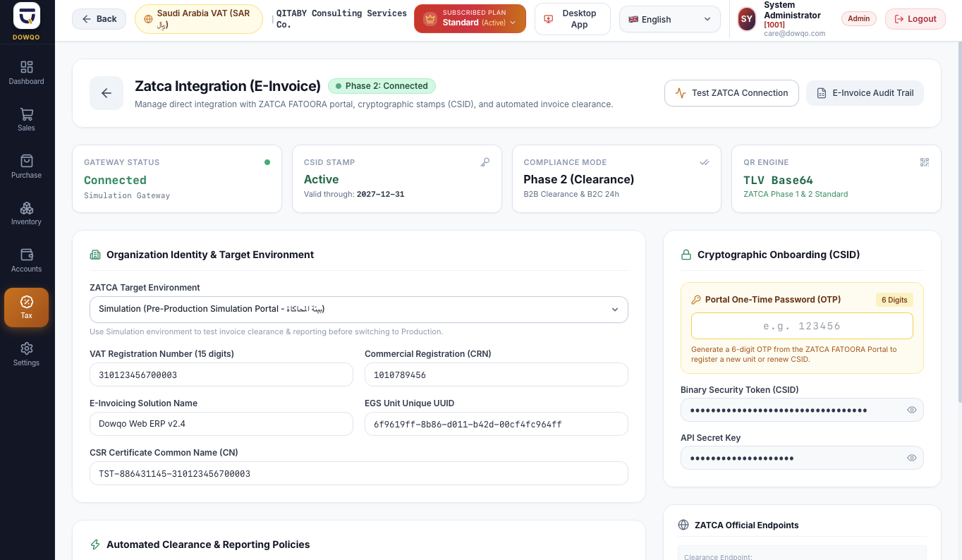The image size is (962, 560).
Task: Click the crown icon on subscribed plan
Action: [x=430, y=19]
